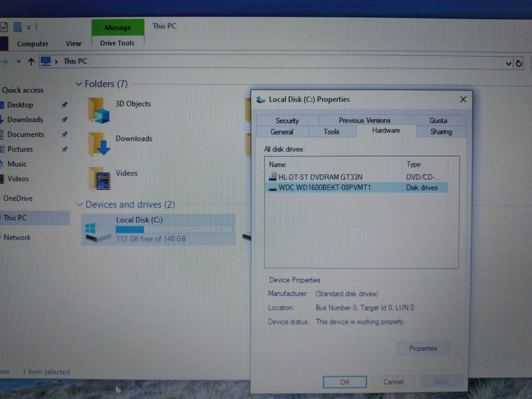Click the '1 item selected' status bar text
This screenshot has height=399, width=532.
(46, 372)
